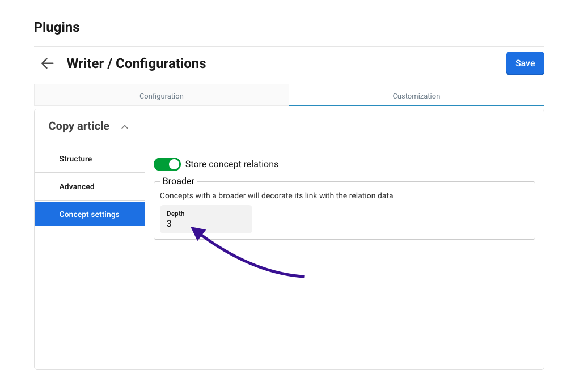Viewport: 588px width, 387px height.
Task: Select the Customization tab
Action: 416,96
